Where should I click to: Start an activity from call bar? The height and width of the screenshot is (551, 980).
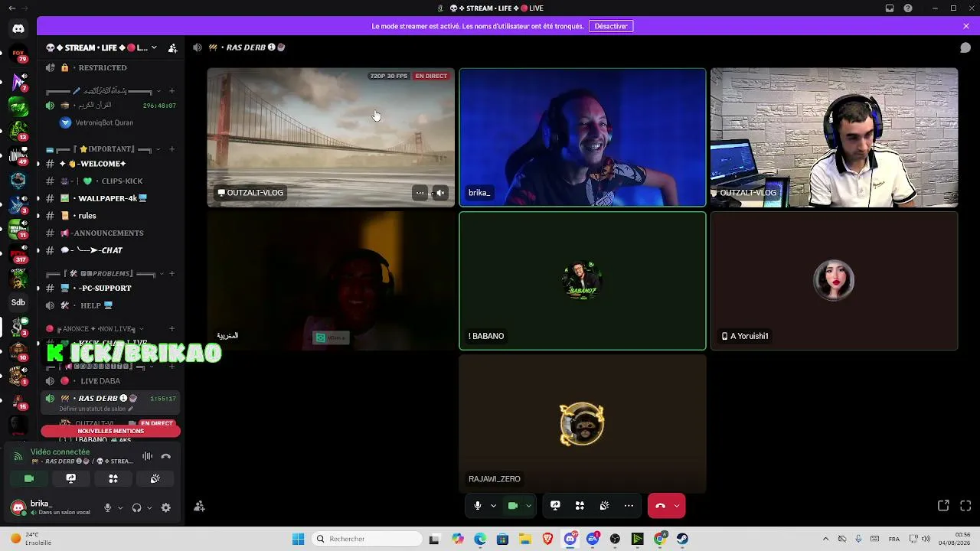pyautogui.click(x=580, y=506)
